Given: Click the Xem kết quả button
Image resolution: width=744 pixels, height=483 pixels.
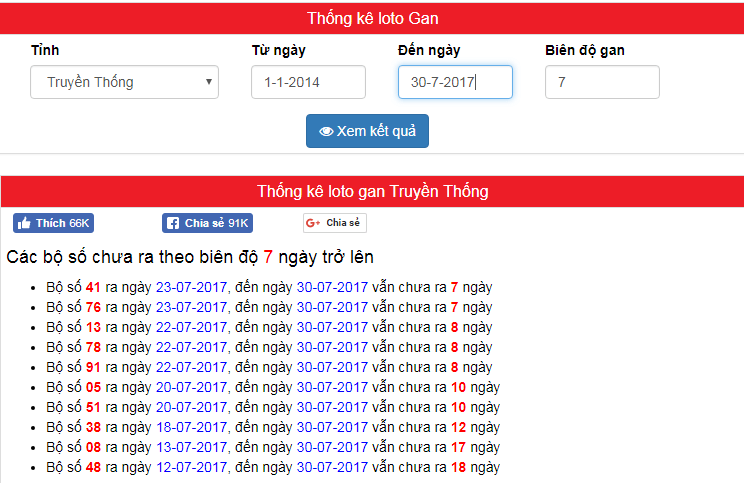Looking at the screenshot, I should tap(367, 131).
